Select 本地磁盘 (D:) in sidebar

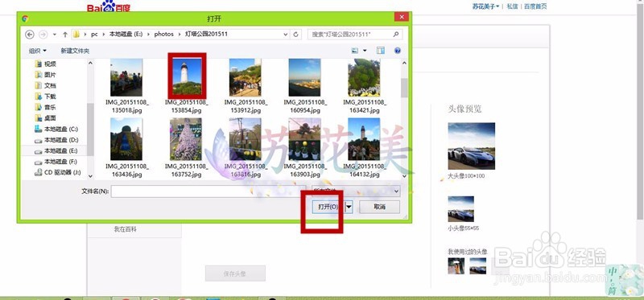tap(56, 140)
